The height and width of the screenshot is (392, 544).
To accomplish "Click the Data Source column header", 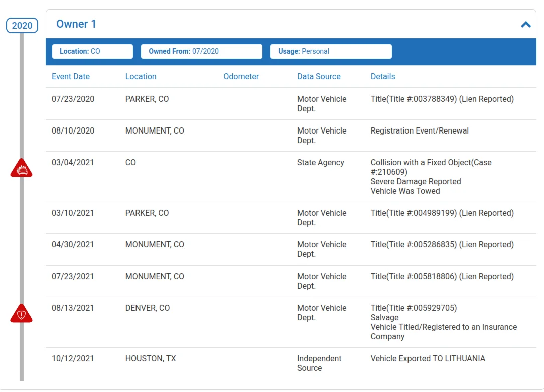I will pos(319,77).
